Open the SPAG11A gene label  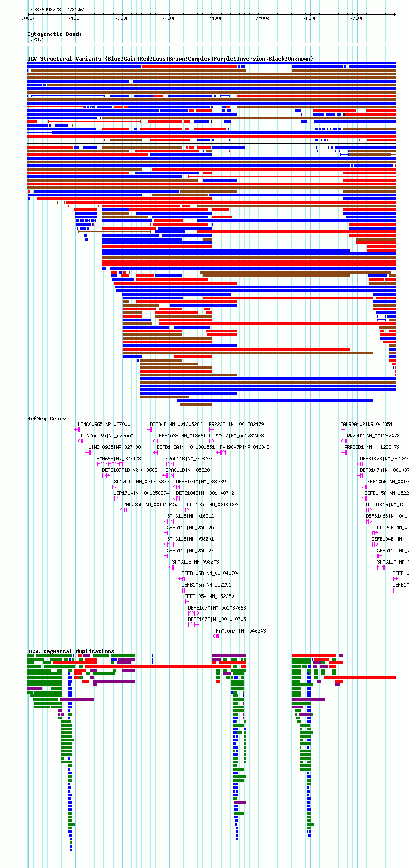pyautogui.click(x=393, y=562)
